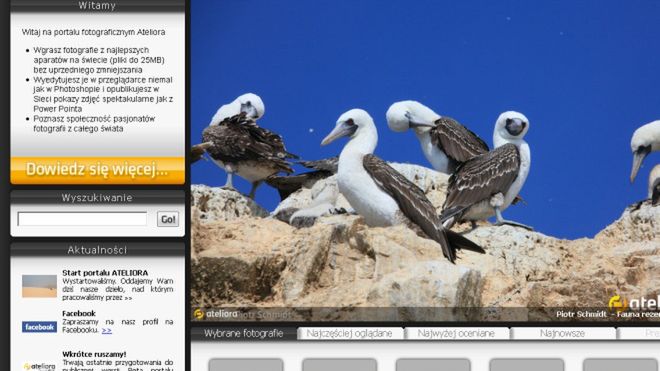Click the 'Aktualności' panel header
660x371 pixels.
click(97, 250)
